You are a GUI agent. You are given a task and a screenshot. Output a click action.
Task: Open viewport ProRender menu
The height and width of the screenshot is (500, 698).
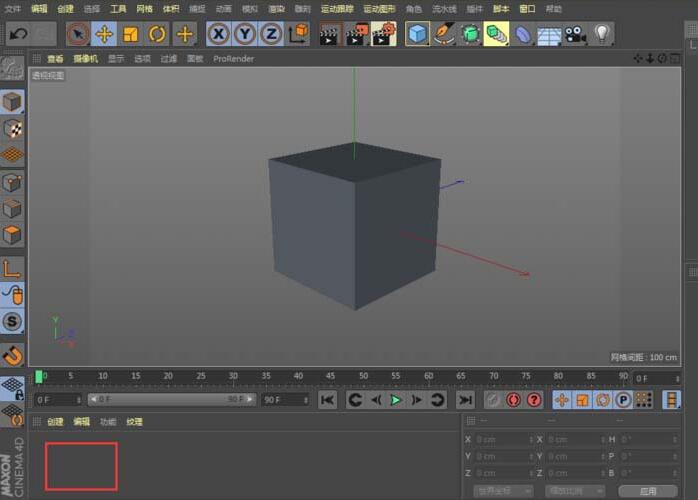click(234, 59)
